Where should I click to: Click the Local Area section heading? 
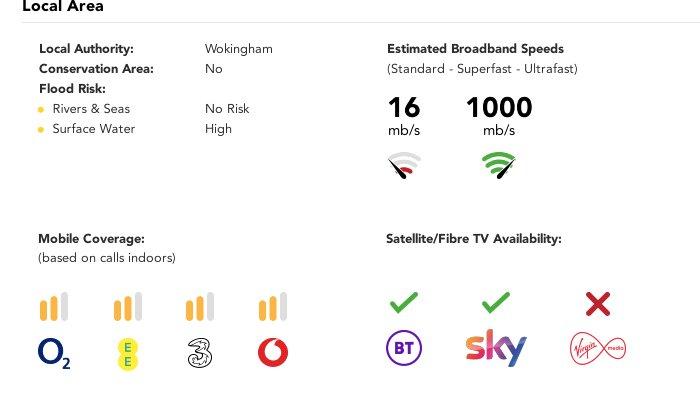coord(63,6)
